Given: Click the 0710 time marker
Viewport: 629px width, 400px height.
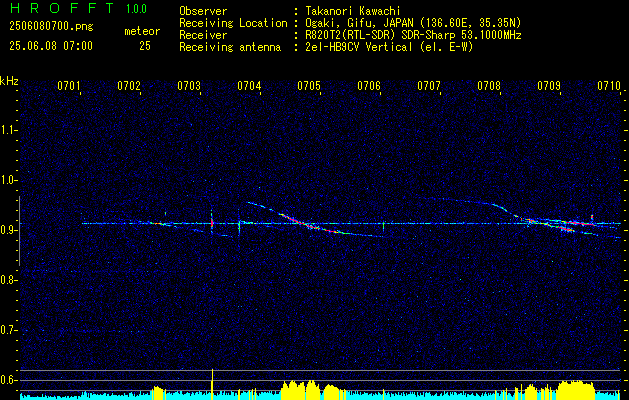Looking at the screenshot, I should pyautogui.click(x=609, y=86).
